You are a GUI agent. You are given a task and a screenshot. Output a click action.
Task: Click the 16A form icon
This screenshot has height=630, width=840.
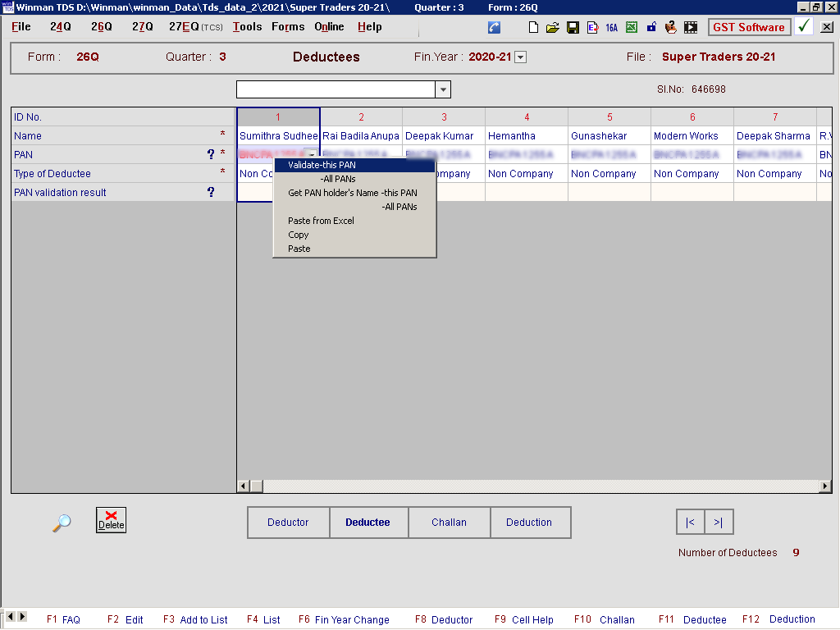612,27
